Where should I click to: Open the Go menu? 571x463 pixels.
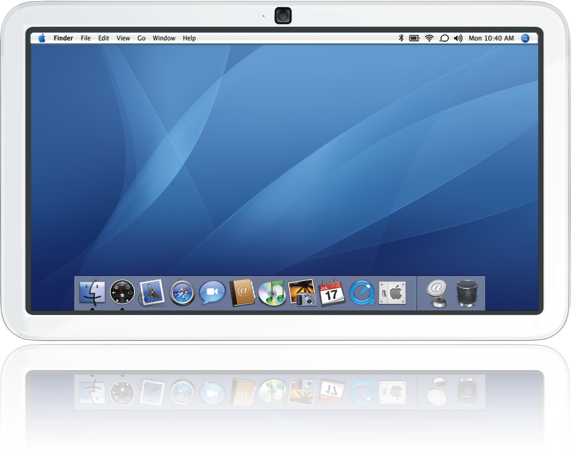141,38
